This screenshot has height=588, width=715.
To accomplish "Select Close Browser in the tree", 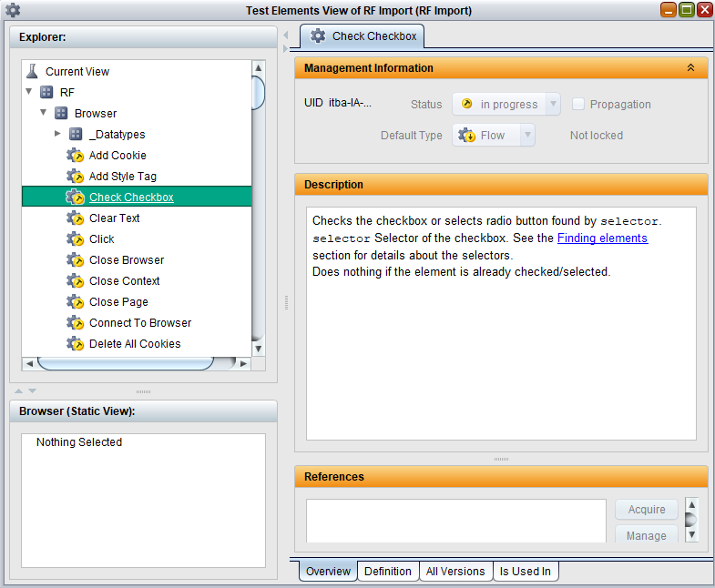I will tap(127, 260).
